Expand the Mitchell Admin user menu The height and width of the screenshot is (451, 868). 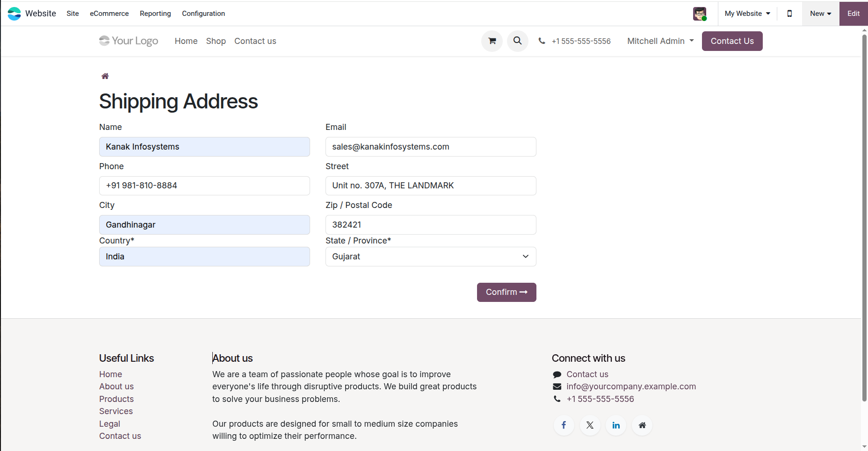pos(660,41)
